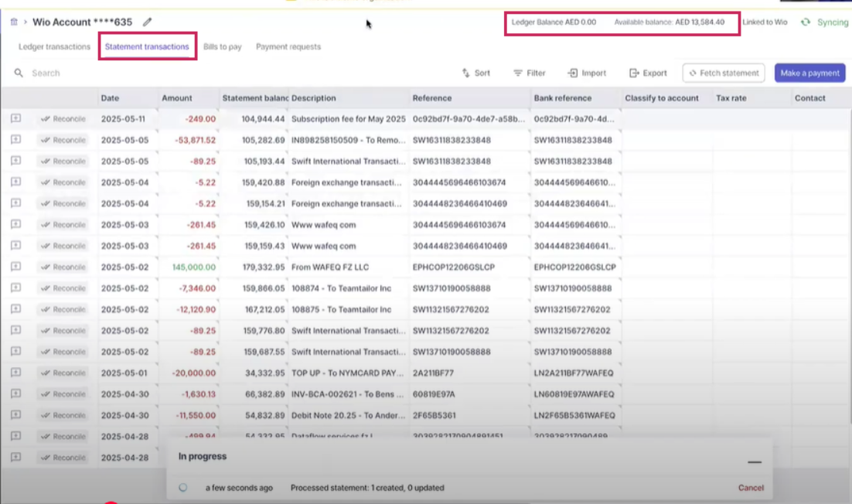Click the Syncing refresh icon
This screenshot has width=852, height=504.
[806, 22]
